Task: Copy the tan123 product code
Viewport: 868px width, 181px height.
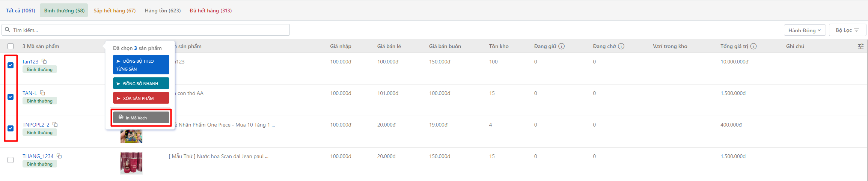Action: (x=44, y=61)
